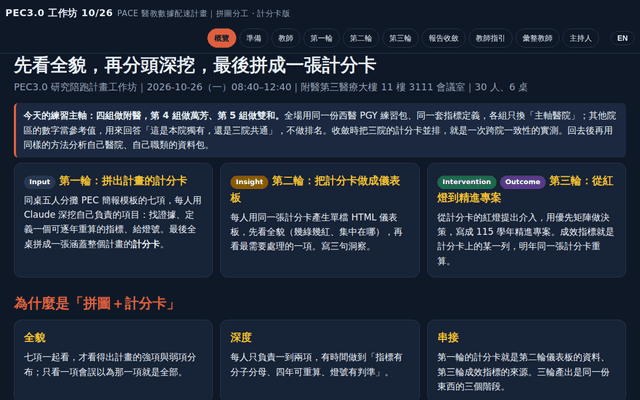Open the 第二輪 tab
The height and width of the screenshot is (400, 640).
(x=361, y=38)
